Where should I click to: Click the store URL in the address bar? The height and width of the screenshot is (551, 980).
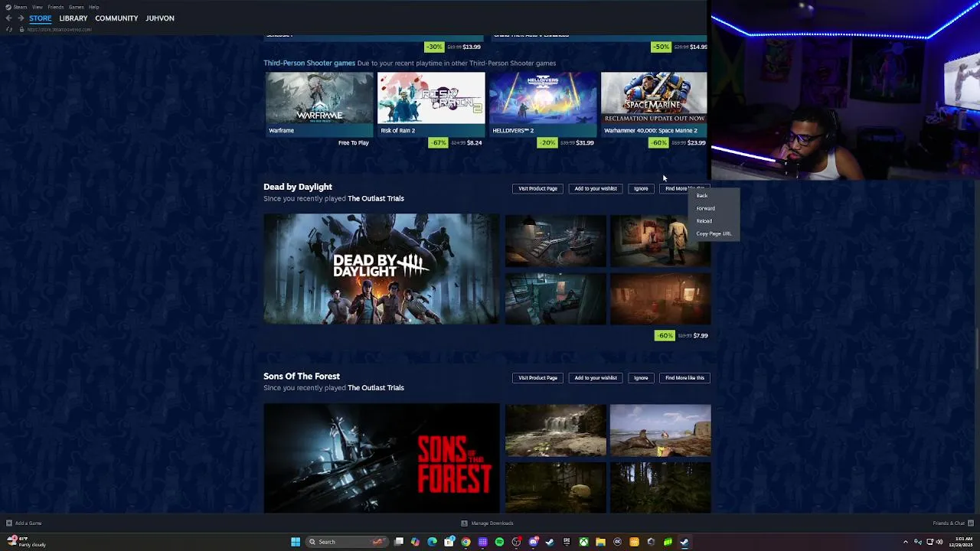point(60,29)
